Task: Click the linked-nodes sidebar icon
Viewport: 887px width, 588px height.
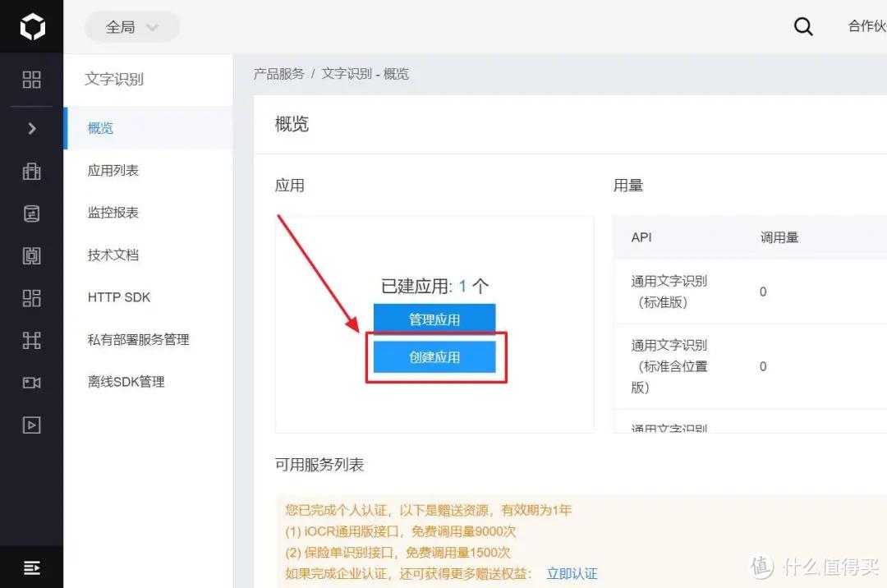Action: point(32,340)
